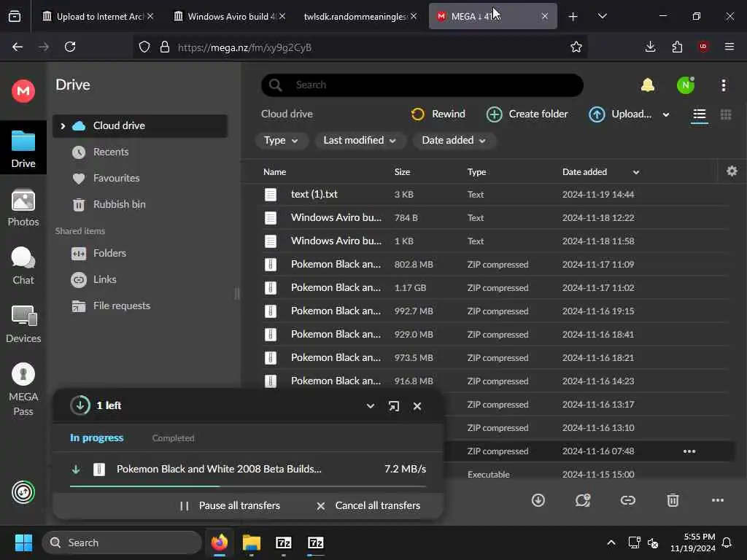The height and width of the screenshot is (560, 747).
Task: Open Firefox downloads panel
Action: (650, 47)
